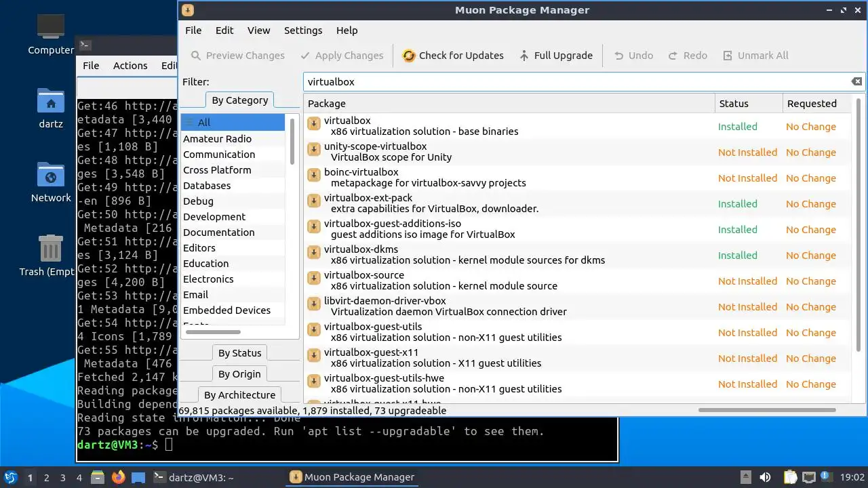Select the Databases category

pos(233,186)
